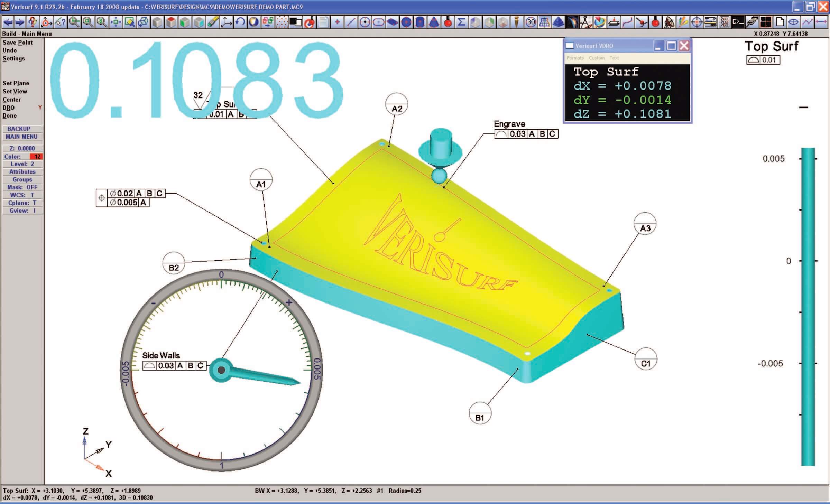Toggle the DRO option

click(x=9, y=108)
